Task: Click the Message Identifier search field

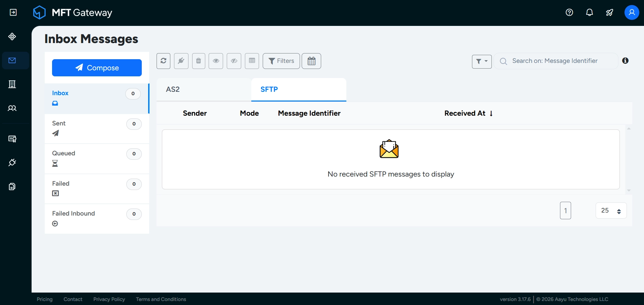Action: click(556, 61)
